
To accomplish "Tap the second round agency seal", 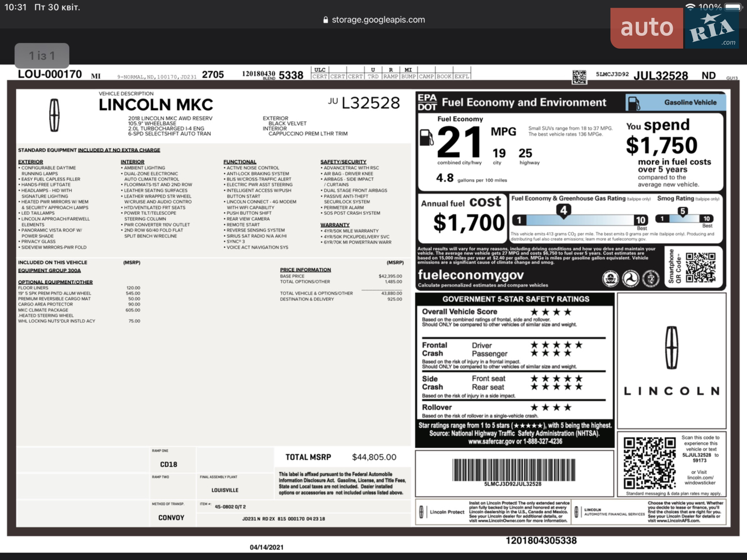I will pyautogui.click(x=631, y=278).
